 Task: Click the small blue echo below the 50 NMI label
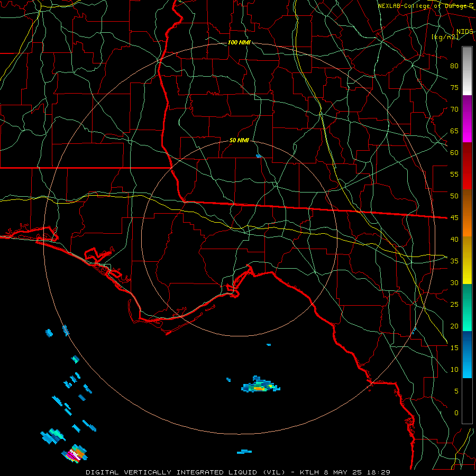(x=259, y=156)
